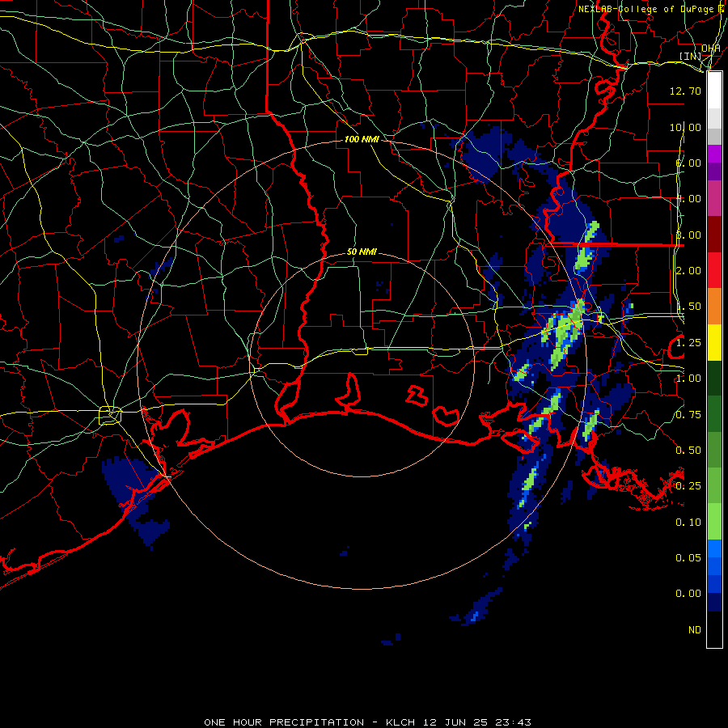The image size is (728, 728).
Task: Click the legend label 0.05
Action: 688,557
